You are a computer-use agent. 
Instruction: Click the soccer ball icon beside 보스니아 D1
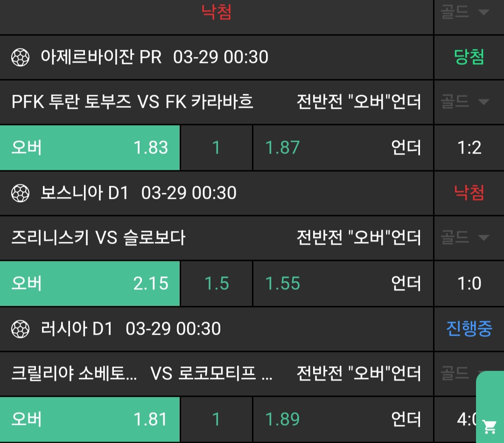20,193
